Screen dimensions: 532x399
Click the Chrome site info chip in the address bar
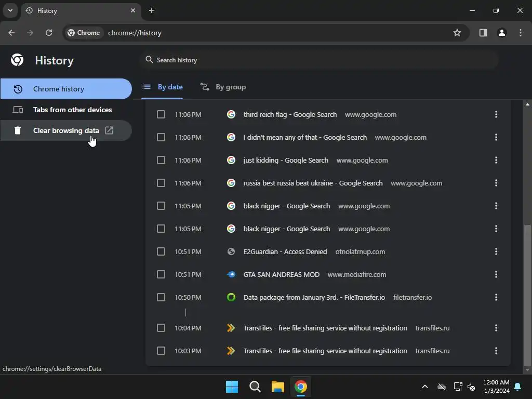click(x=84, y=33)
